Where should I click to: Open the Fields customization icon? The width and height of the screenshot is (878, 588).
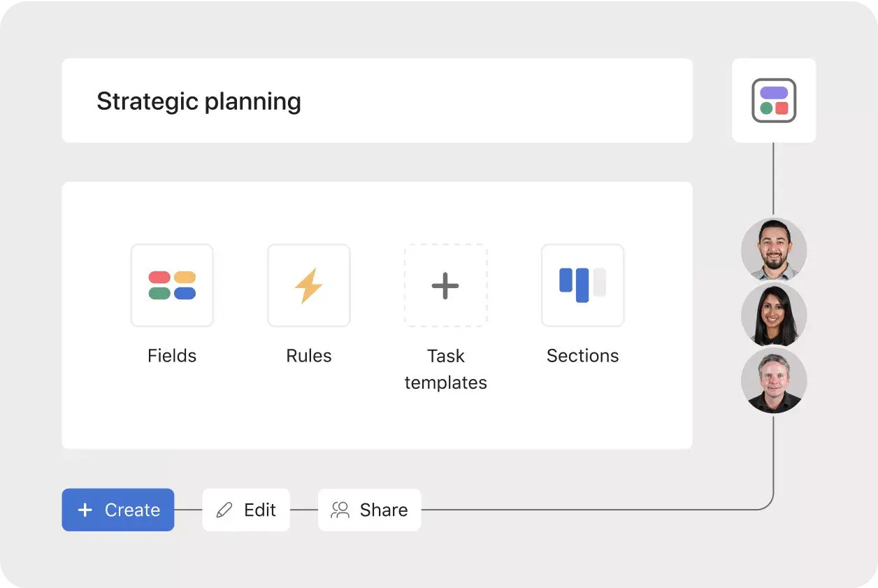click(172, 285)
